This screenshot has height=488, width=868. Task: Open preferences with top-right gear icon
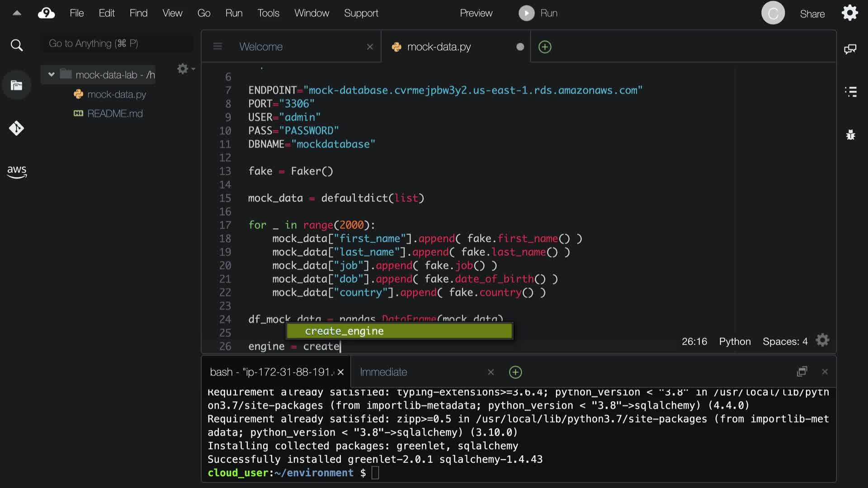pyautogui.click(x=849, y=13)
